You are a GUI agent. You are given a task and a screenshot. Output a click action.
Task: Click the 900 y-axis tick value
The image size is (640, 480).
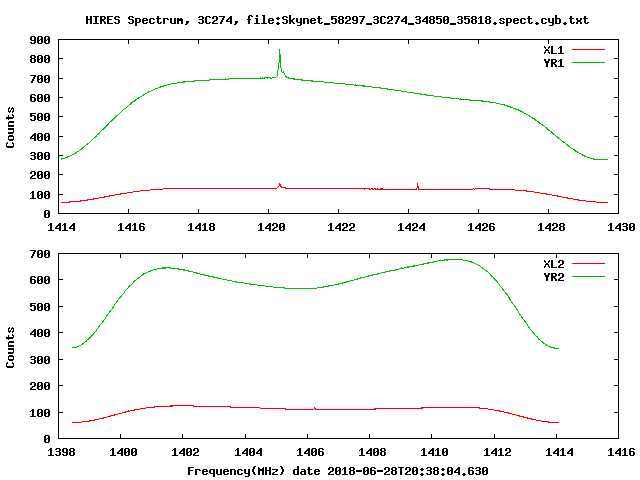tap(40, 40)
